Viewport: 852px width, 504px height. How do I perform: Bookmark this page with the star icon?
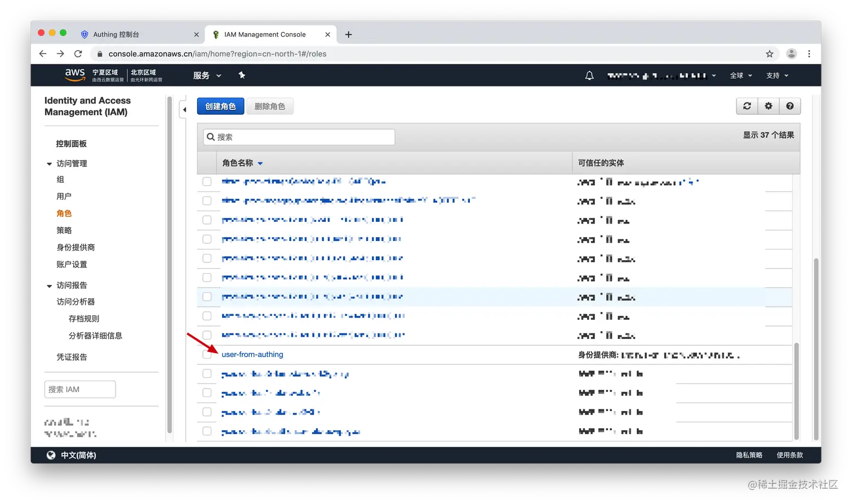point(770,53)
